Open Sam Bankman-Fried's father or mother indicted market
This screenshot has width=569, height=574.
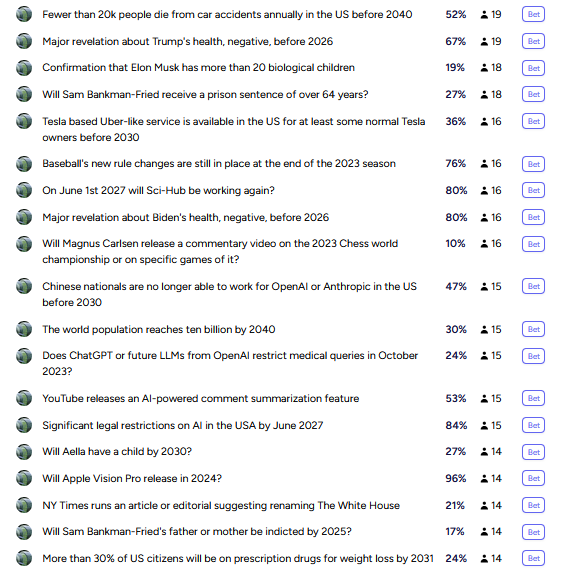pyautogui.click(x=197, y=532)
